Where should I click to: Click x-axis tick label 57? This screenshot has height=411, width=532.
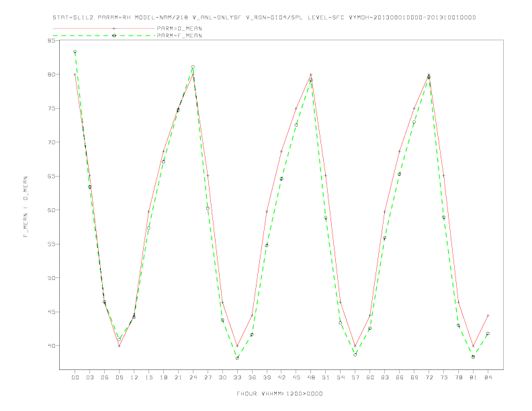click(x=355, y=377)
